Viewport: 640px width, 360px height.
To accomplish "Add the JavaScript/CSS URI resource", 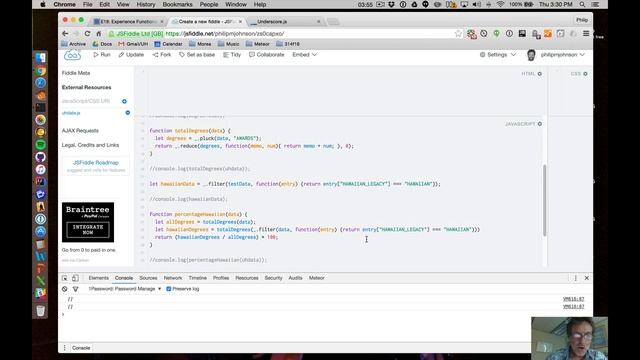I will click(x=124, y=101).
